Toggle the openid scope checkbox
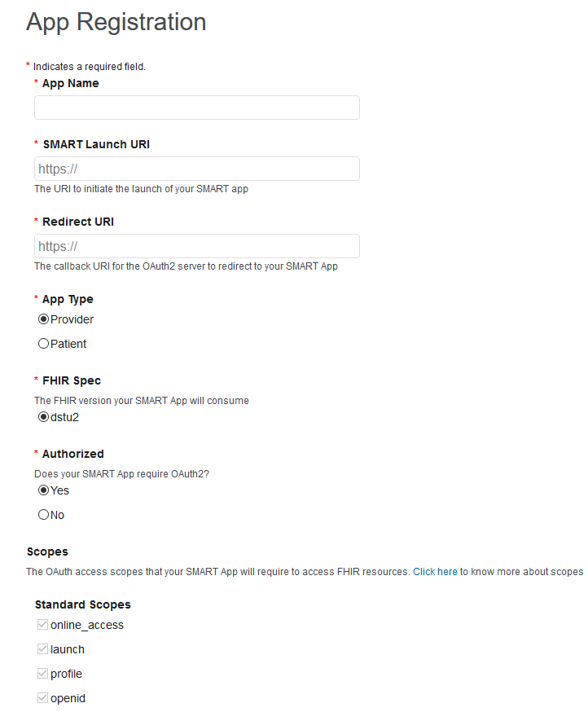 pyautogui.click(x=43, y=698)
